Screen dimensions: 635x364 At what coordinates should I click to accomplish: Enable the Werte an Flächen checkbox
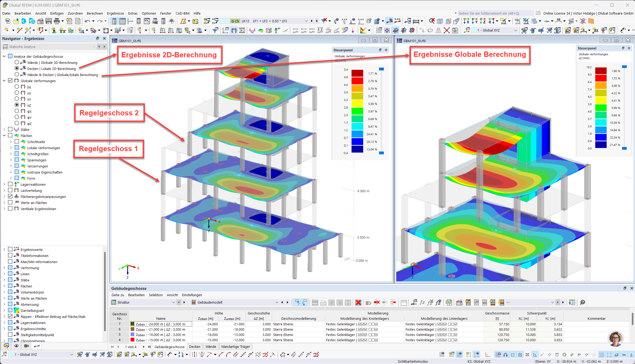click(x=11, y=202)
